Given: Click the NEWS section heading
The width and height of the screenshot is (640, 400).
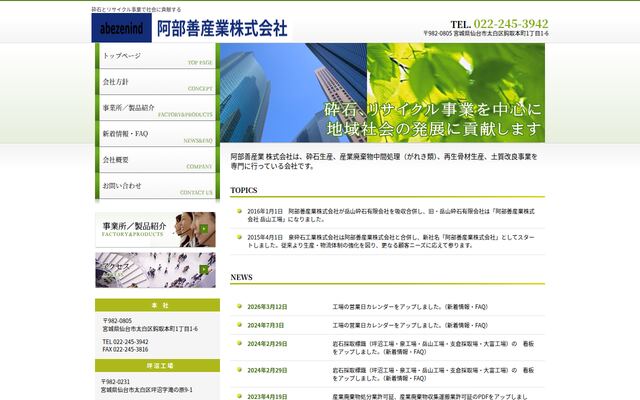Looking at the screenshot, I should coord(241,277).
